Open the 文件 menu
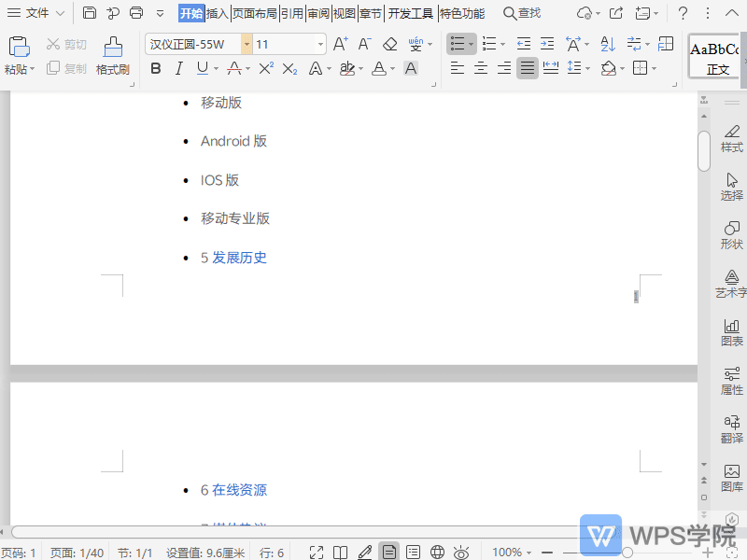747x560 pixels. point(36,14)
